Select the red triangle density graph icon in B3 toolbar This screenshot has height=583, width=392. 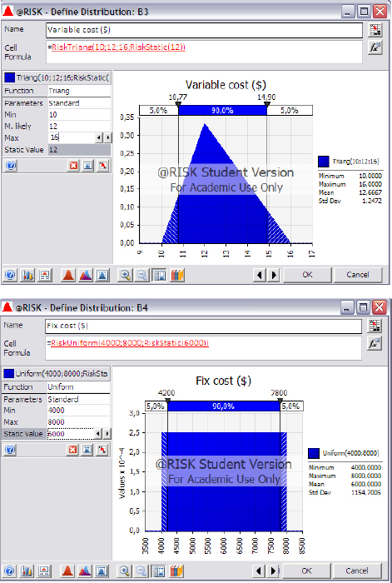tap(68, 275)
